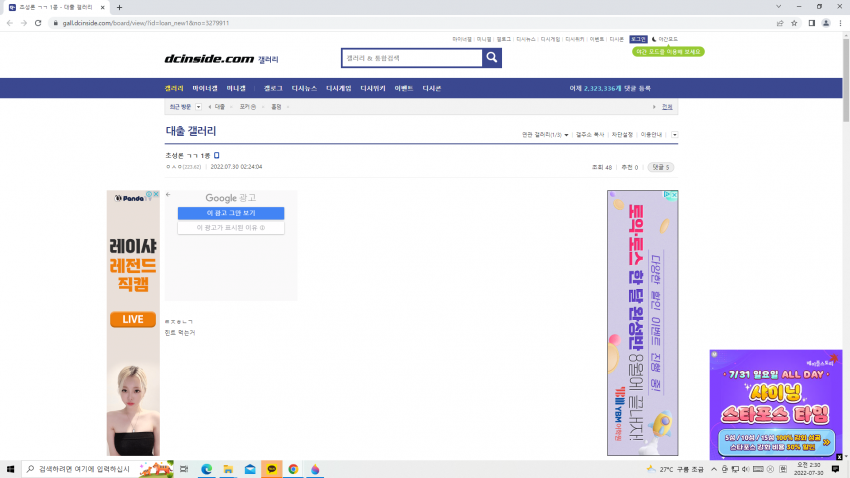Open 대출 in recent visits bar
This screenshot has width=850, height=478.
[220, 107]
